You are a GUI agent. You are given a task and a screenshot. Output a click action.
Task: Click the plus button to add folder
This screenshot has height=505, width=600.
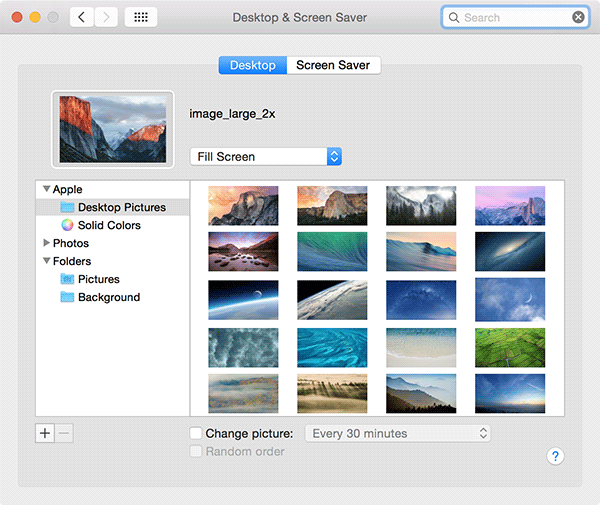pos(45,433)
